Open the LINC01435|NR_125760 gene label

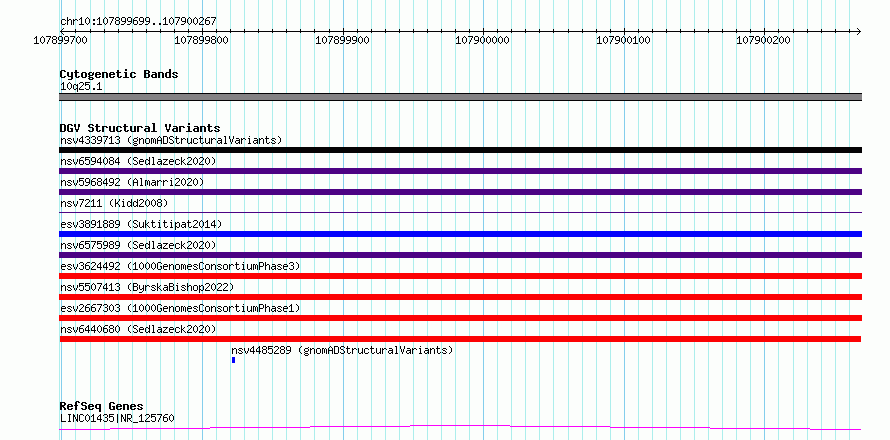117,419
